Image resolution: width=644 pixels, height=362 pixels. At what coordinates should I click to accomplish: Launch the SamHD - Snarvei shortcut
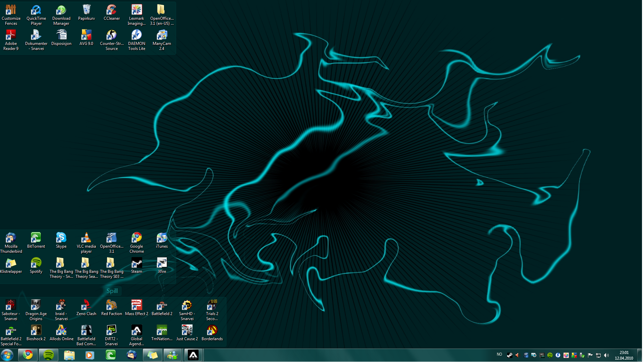(x=187, y=310)
